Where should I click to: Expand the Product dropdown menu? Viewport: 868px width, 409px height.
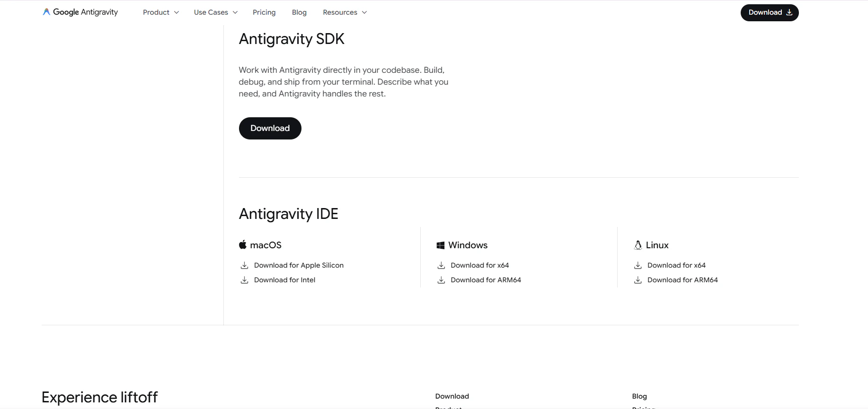click(161, 12)
